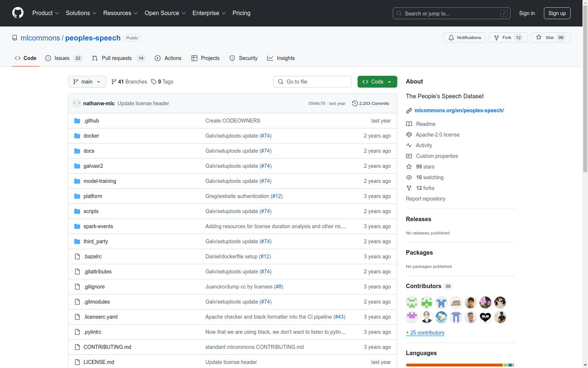
Task: Switch to the Pull requests tab
Action: (x=119, y=58)
